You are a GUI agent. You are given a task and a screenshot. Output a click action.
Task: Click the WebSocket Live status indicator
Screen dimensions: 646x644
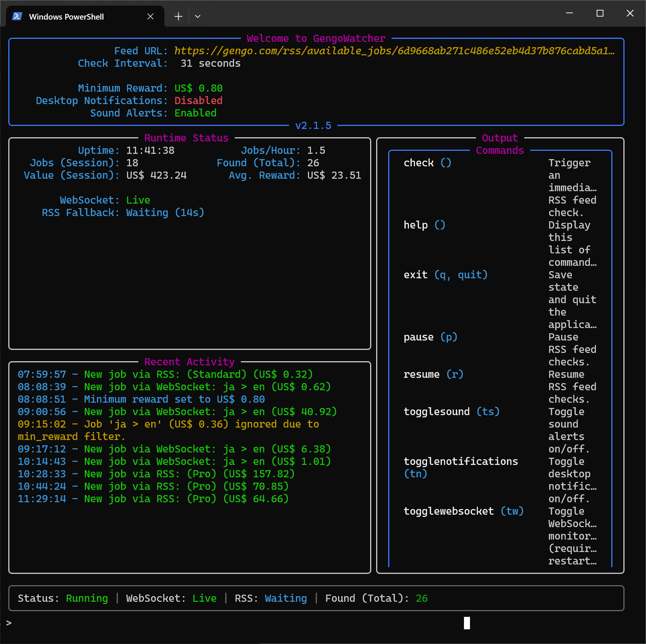[x=138, y=200]
